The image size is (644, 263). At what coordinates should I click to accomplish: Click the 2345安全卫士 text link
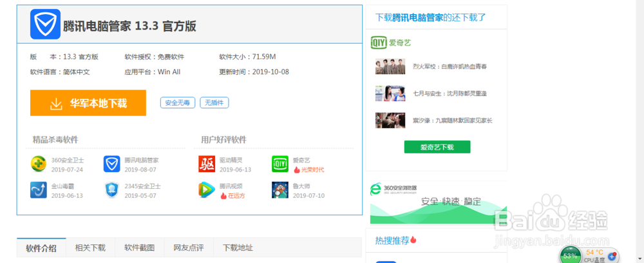142,186
